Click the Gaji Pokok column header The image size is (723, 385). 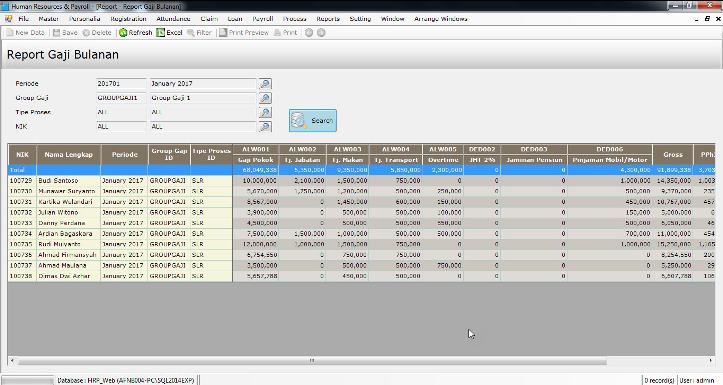click(256, 160)
